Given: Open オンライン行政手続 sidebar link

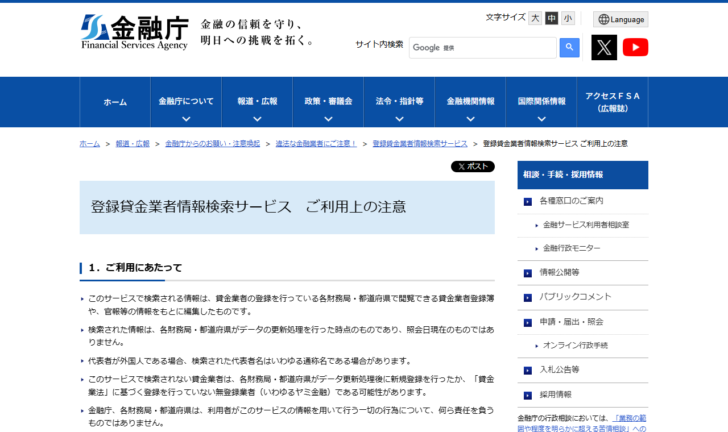Looking at the screenshot, I should coord(575,346).
